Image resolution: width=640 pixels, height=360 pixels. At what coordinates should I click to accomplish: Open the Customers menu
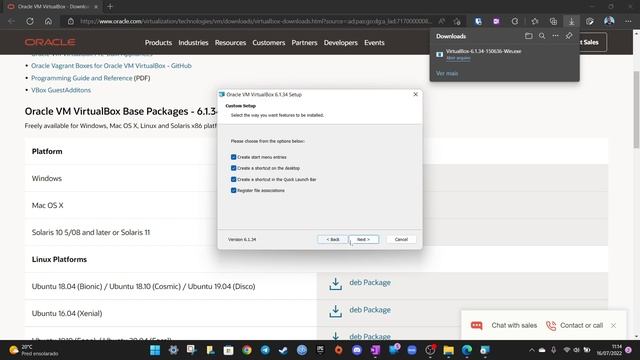269,42
